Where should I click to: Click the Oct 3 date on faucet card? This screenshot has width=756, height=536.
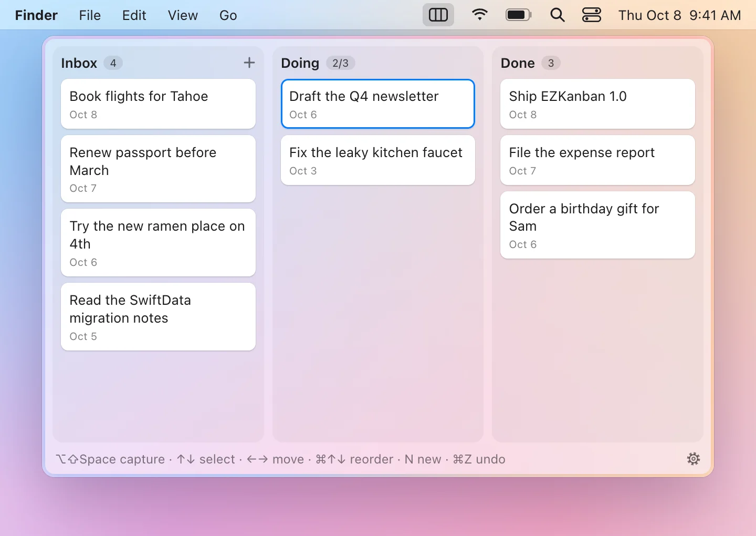[303, 171]
